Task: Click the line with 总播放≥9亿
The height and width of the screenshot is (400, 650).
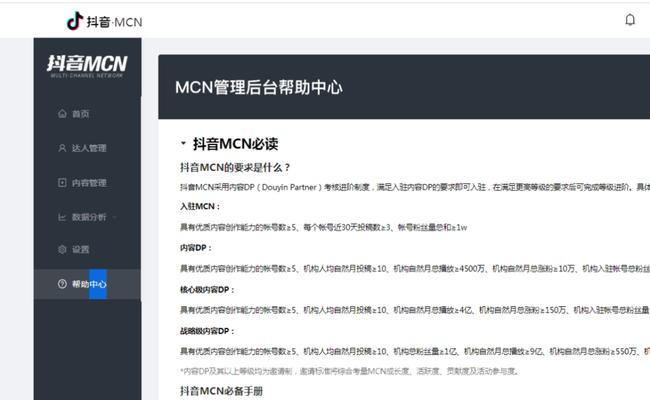Action: 415,351
